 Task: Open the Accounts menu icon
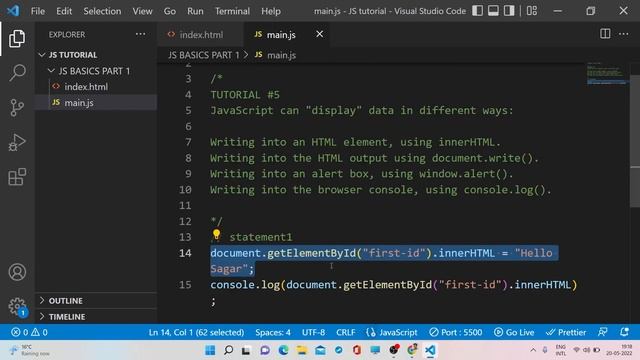(17, 272)
